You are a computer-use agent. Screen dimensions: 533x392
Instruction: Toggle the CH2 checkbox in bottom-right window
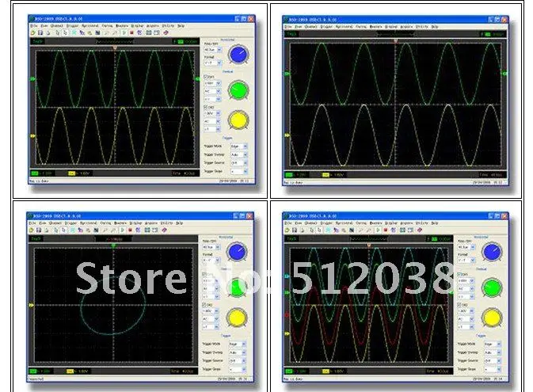click(x=459, y=305)
